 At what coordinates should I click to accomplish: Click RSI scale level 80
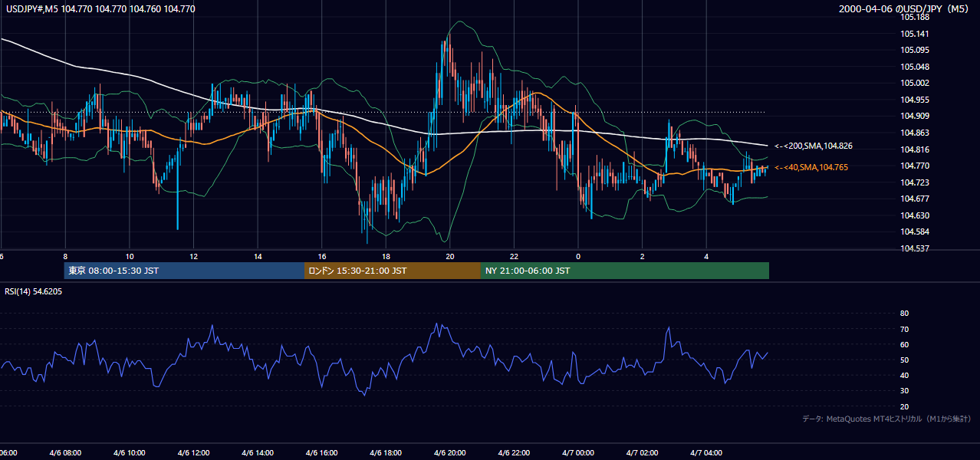(x=904, y=314)
